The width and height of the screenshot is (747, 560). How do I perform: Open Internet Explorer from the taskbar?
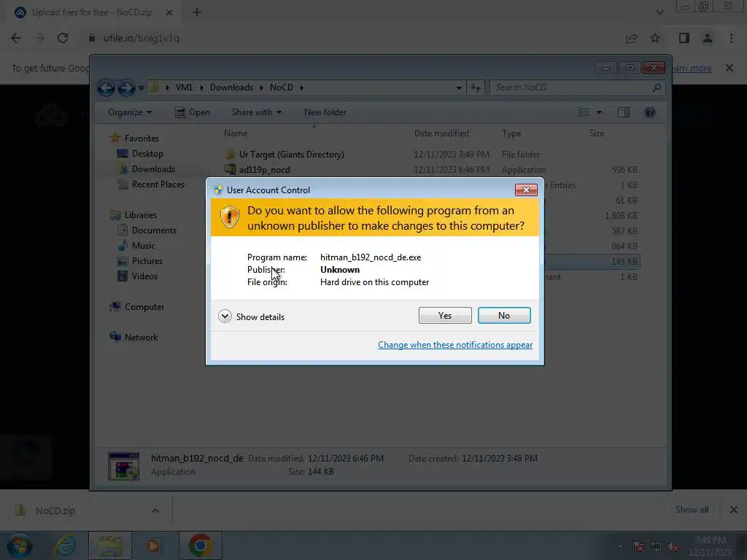(x=65, y=545)
